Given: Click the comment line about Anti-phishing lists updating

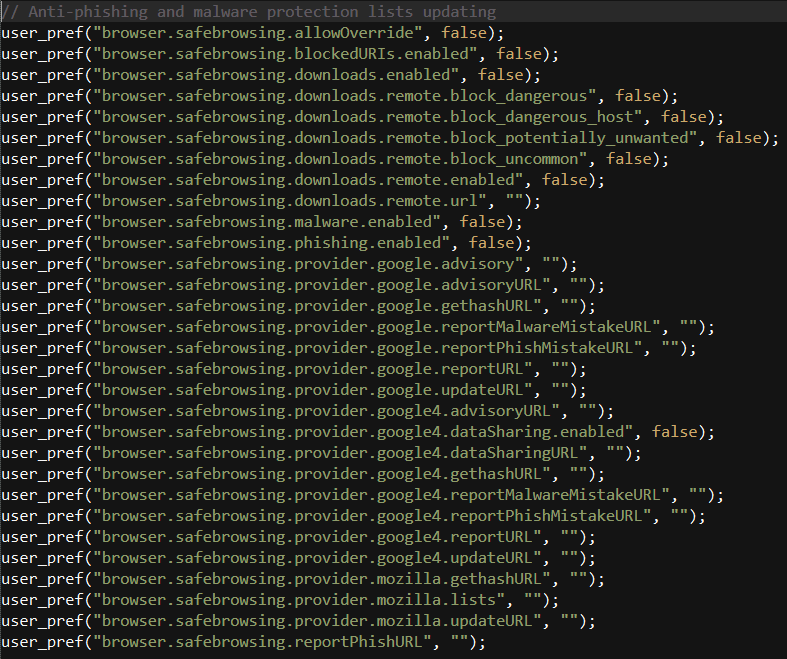Looking at the screenshot, I should [x=248, y=12].
